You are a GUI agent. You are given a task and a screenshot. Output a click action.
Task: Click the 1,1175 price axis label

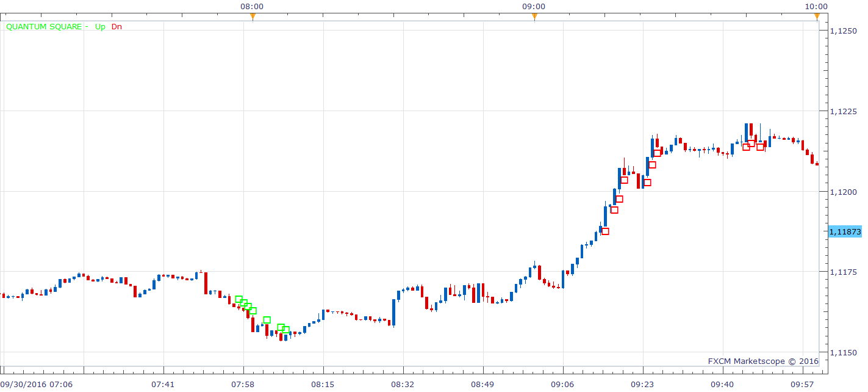click(845, 272)
